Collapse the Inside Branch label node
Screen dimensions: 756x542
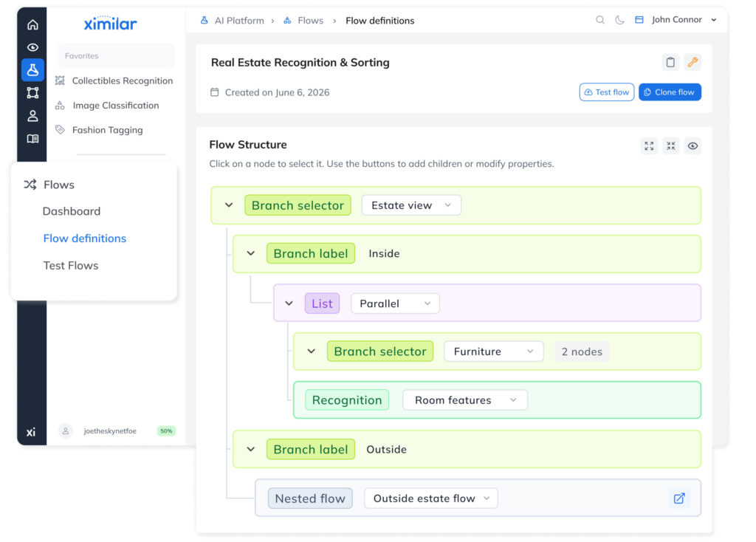[x=251, y=253]
